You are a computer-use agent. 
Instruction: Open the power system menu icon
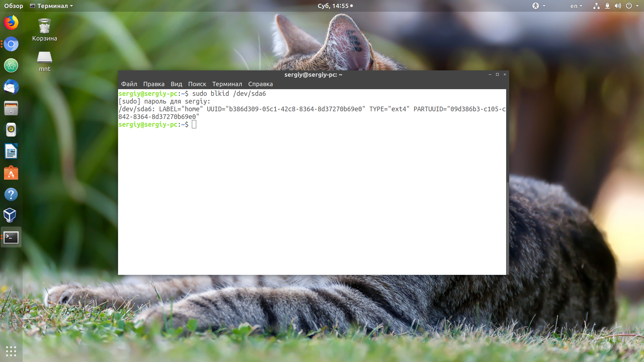(629, 6)
